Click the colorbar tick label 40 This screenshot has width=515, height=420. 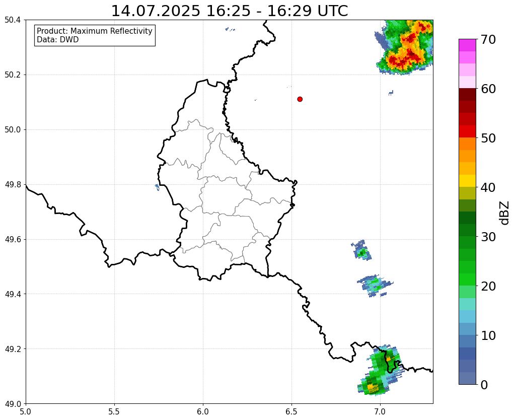[488, 187]
